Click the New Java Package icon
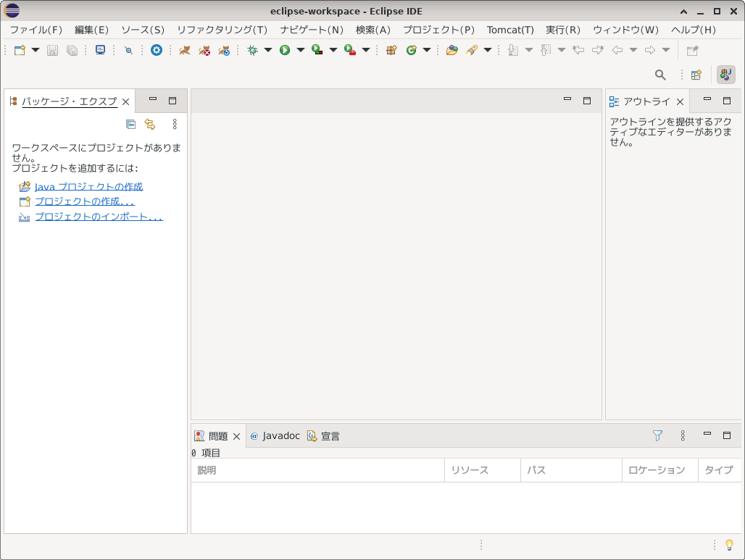 [x=391, y=50]
